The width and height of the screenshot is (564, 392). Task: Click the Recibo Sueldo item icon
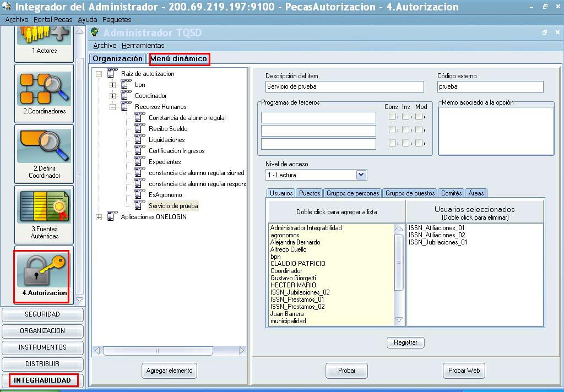140,129
